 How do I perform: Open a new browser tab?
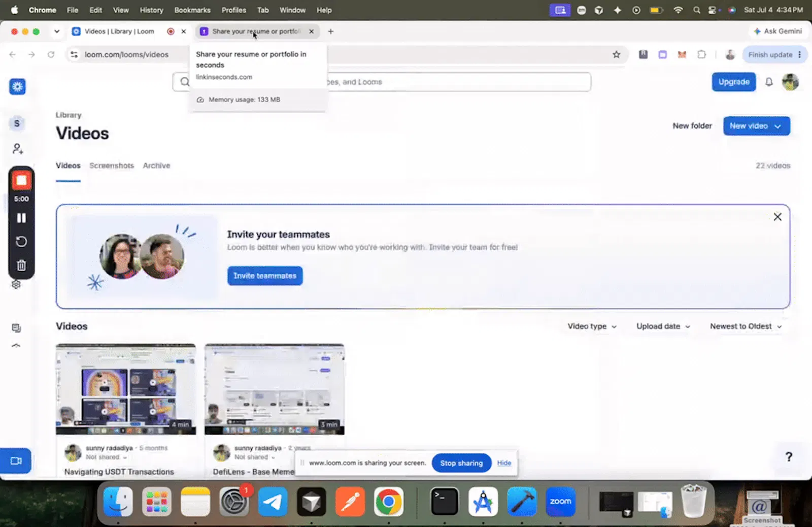pos(330,31)
